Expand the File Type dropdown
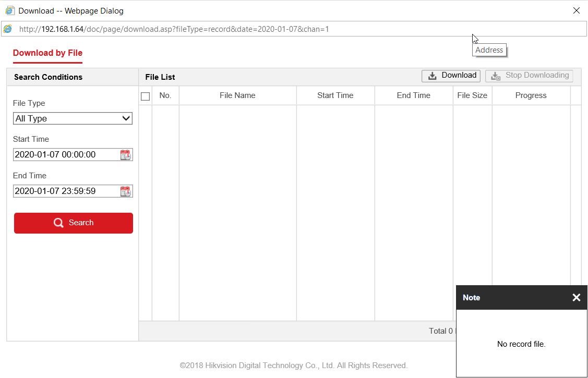 click(73, 118)
